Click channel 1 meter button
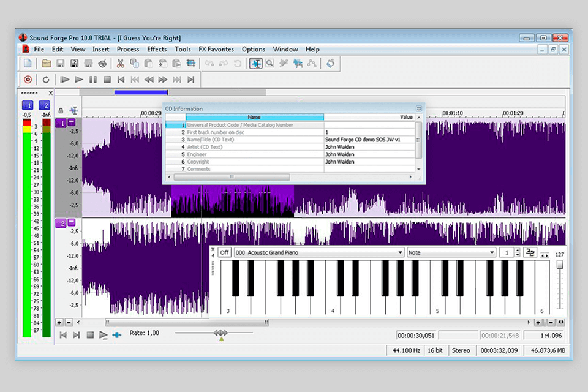The image size is (588, 392). click(27, 105)
